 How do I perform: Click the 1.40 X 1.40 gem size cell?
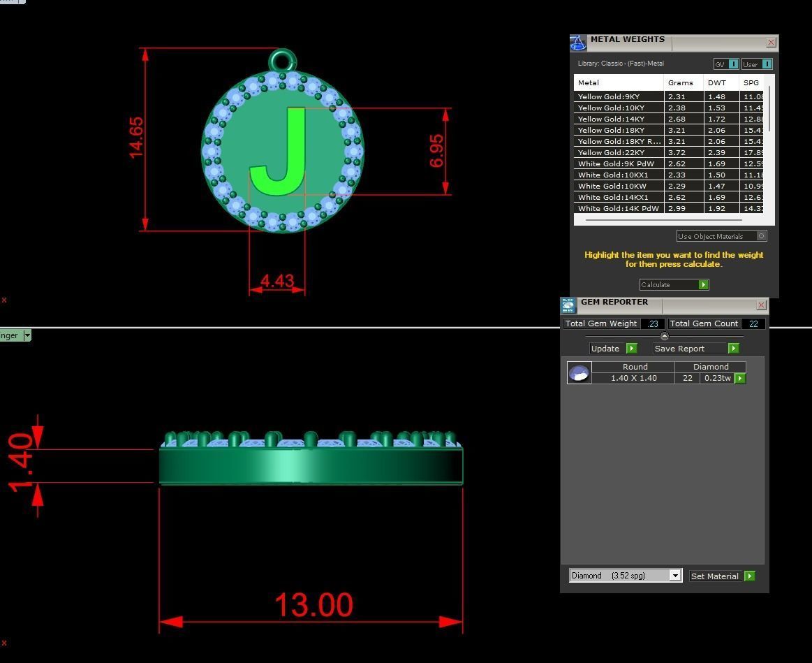pos(633,378)
